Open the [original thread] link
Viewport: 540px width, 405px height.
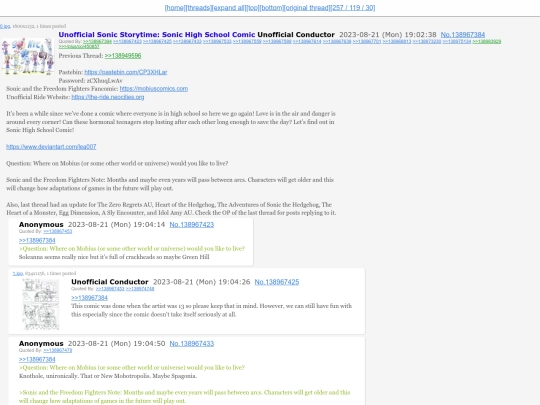(x=307, y=8)
